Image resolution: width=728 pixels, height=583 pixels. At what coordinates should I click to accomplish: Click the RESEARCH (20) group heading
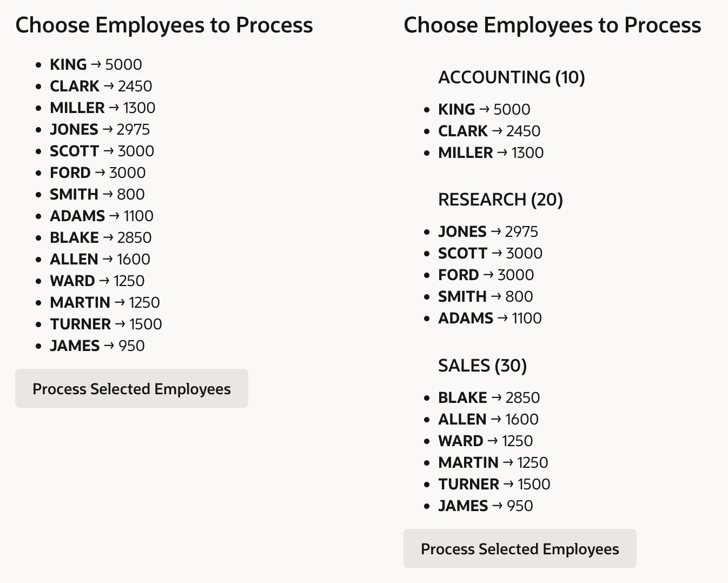(500, 200)
